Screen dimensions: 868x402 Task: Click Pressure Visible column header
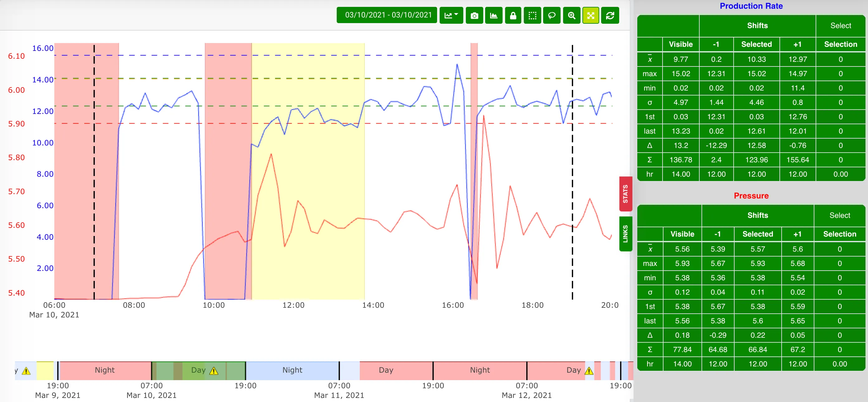pos(682,234)
